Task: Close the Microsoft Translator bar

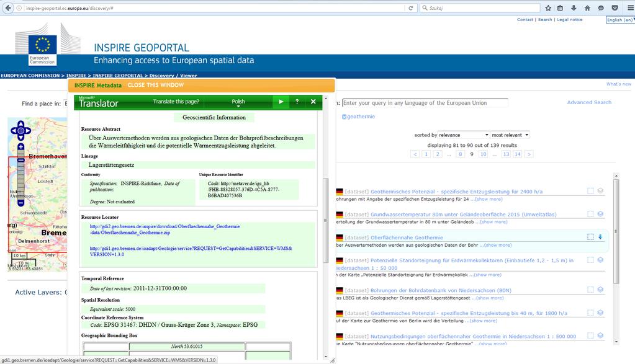Action: coord(313,102)
